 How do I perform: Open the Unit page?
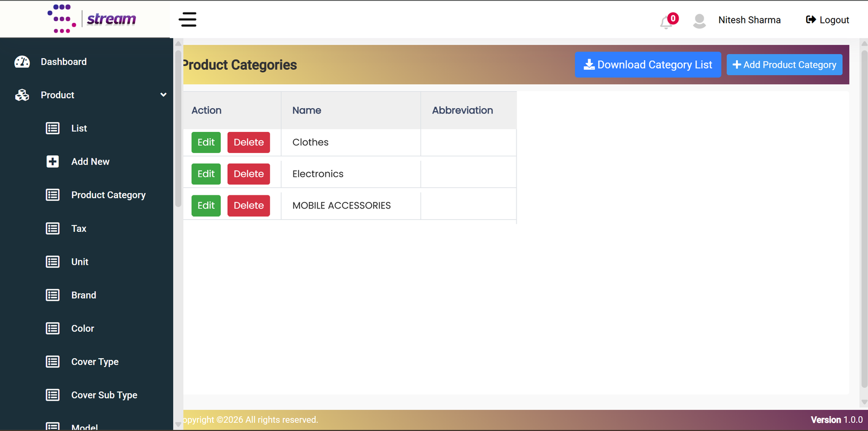pyautogui.click(x=80, y=262)
